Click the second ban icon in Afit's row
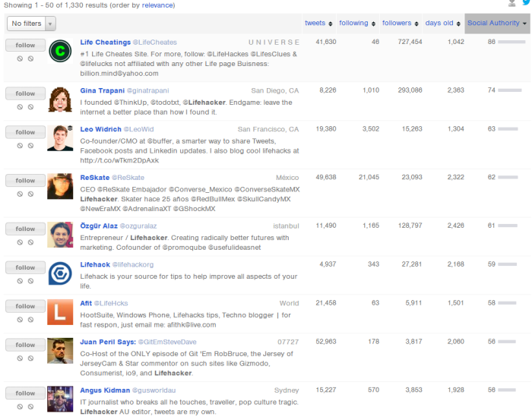Image resolution: width=532 pixels, height=420 pixels. tap(30, 319)
